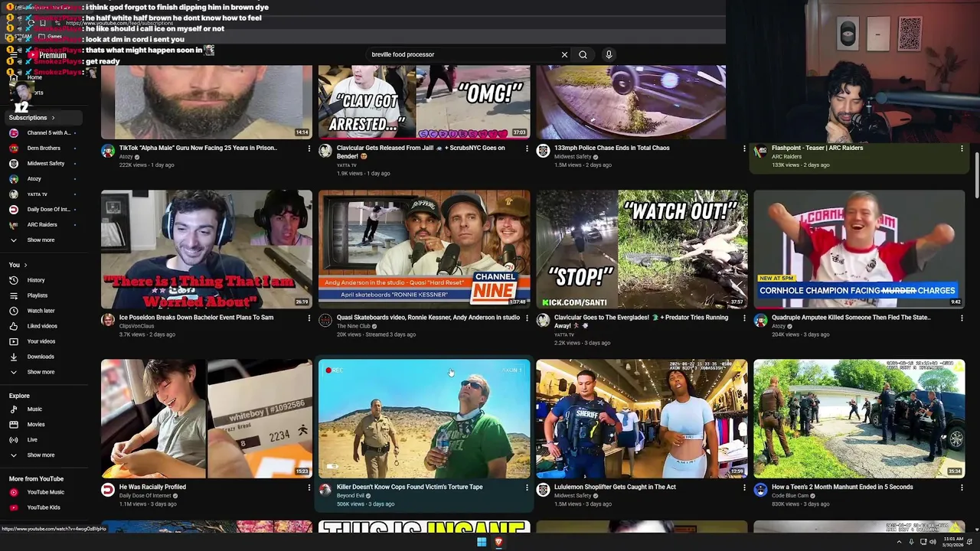Screen dimensions: 980x551
Task: Open options menu for Ice Poseidon video
Action: (309, 318)
